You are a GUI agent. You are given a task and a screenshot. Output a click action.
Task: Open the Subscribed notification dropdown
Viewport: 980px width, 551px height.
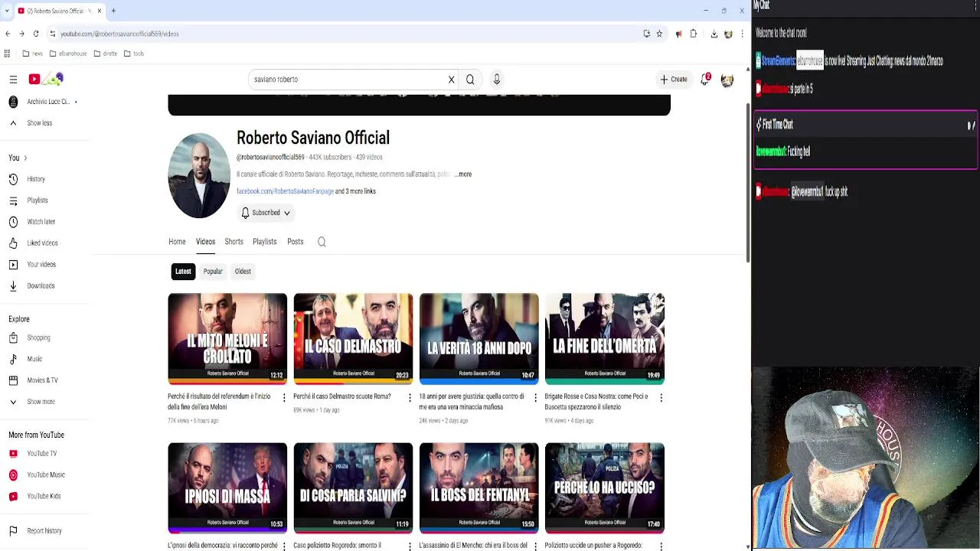point(265,213)
